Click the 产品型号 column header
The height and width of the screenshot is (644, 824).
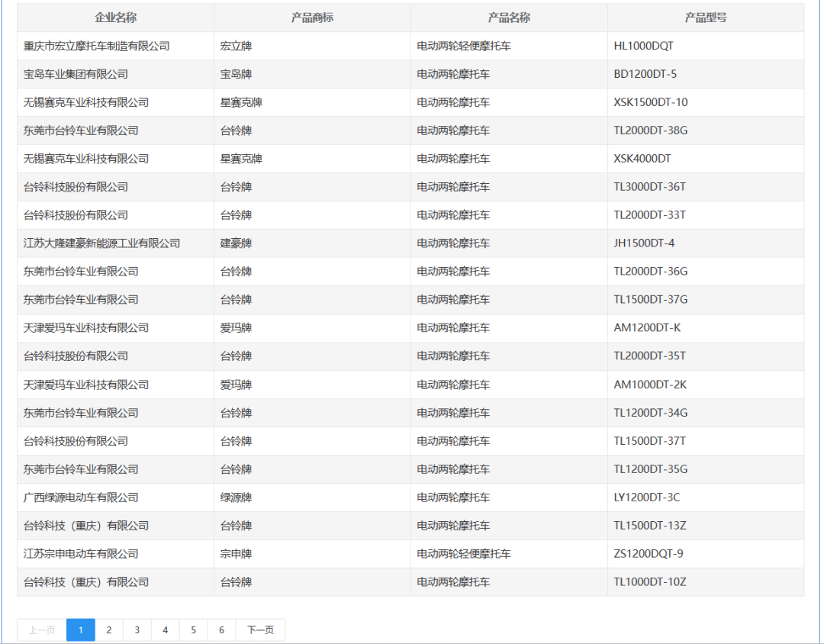(x=706, y=18)
